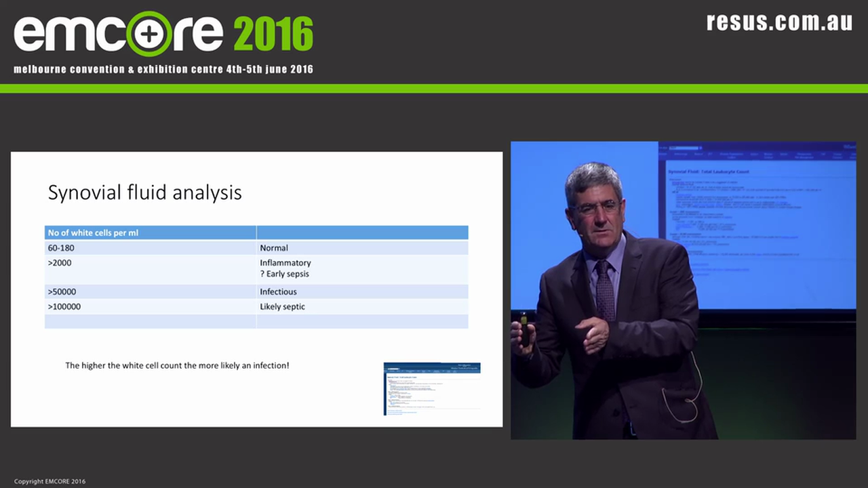Click the 'Inflammatory' cell text
This screenshot has width=868, height=488.
tap(285, 263)
